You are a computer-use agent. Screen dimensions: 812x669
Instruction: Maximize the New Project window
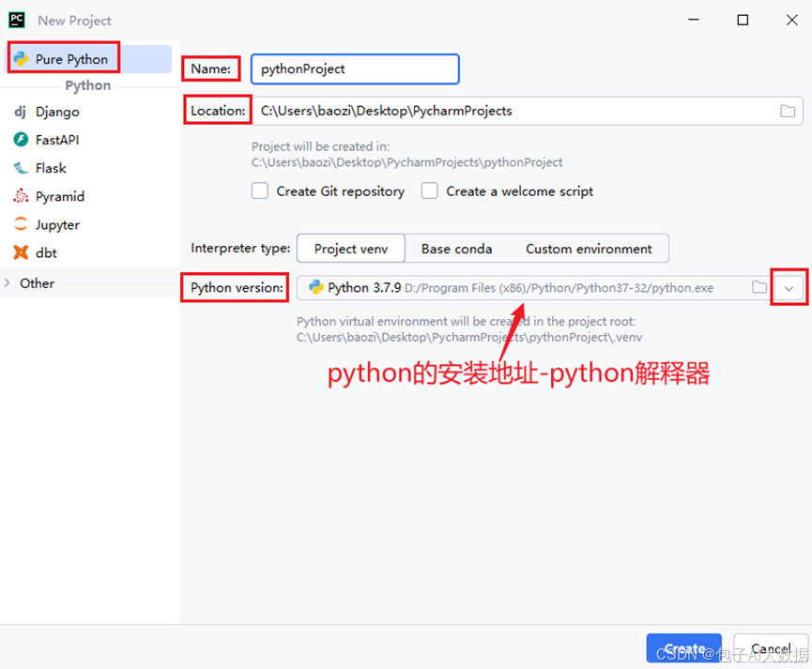coord(743,21)
